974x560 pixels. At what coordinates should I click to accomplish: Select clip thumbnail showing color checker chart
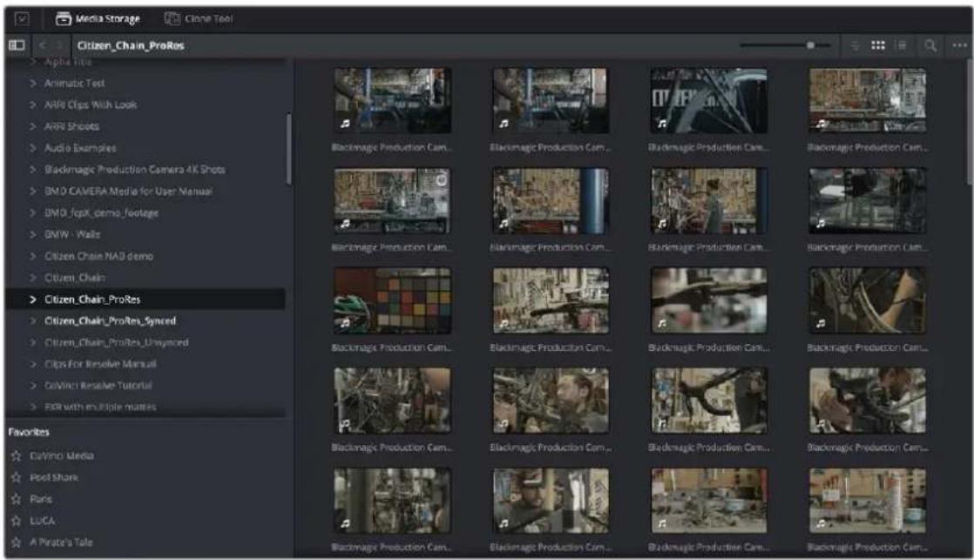click(x=392, y=300)
